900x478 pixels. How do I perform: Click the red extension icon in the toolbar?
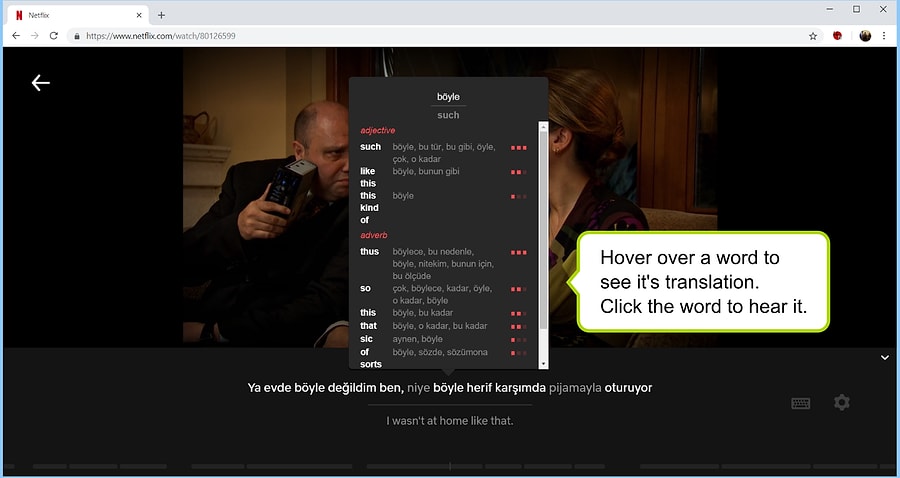pos(838,36)
